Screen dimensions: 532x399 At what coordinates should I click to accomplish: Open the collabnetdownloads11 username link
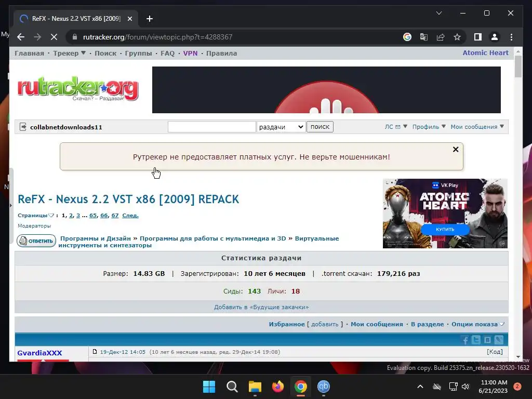(x=66, y=127)
